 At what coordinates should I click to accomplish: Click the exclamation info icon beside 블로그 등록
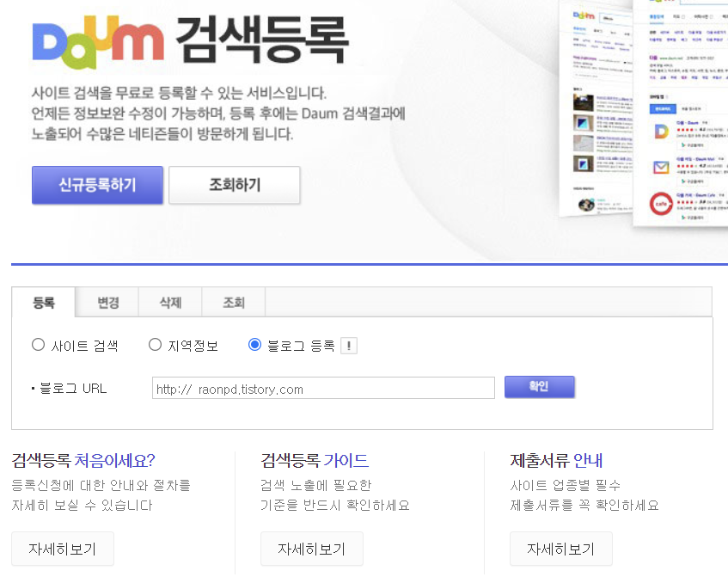349,346
